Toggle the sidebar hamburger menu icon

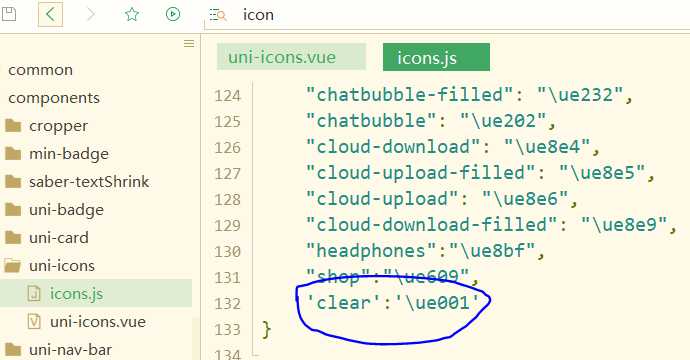(x=189, y=43)
